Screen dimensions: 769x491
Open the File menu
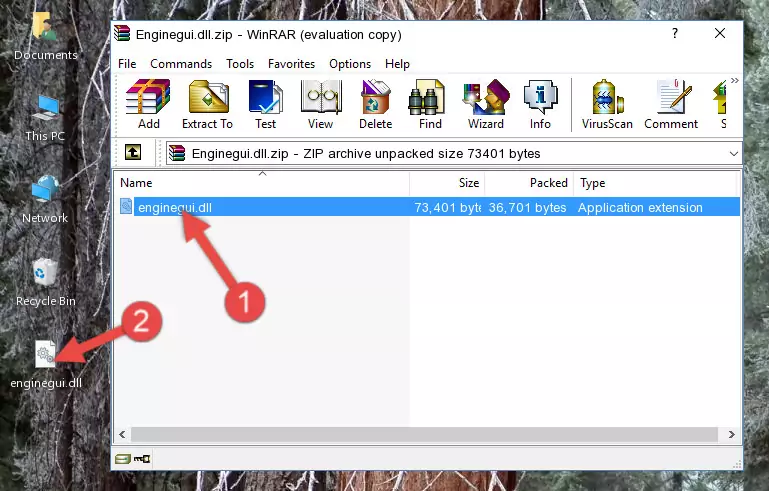[127, 64]
